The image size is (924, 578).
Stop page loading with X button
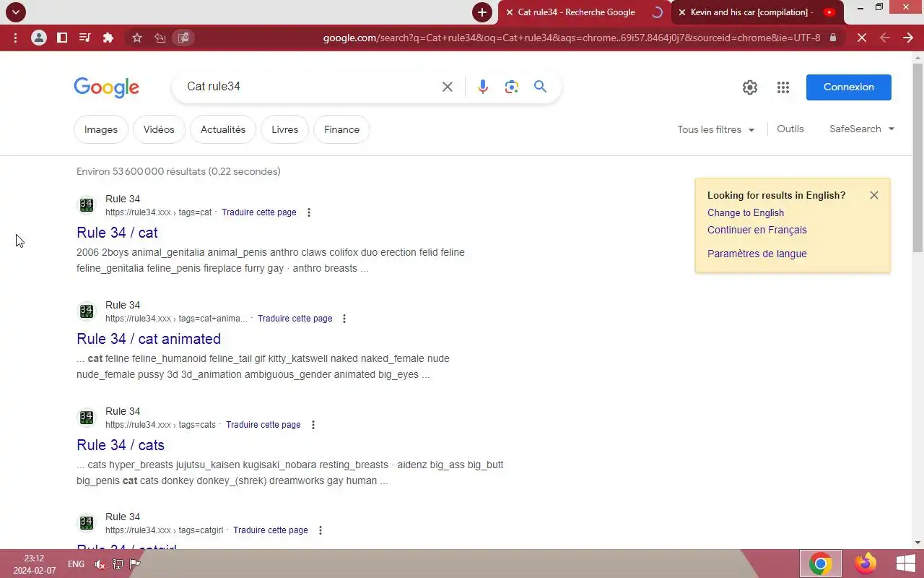[x=862, y=38]
